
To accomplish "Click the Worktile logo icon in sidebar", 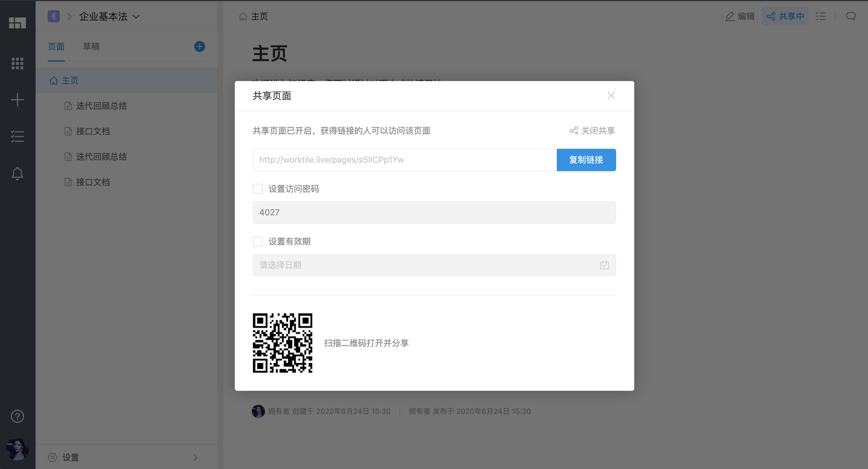I will [x=17, y=23].
